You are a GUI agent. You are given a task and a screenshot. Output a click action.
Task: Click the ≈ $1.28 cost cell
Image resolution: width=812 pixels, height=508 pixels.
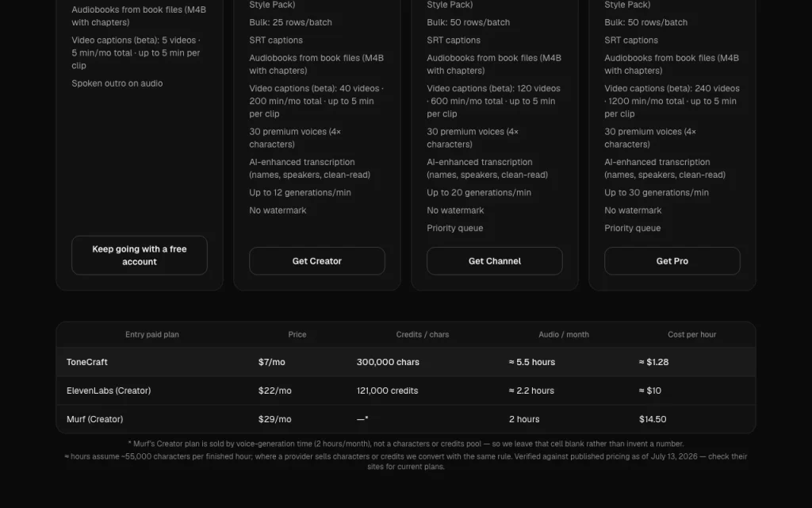pos(653,362)
